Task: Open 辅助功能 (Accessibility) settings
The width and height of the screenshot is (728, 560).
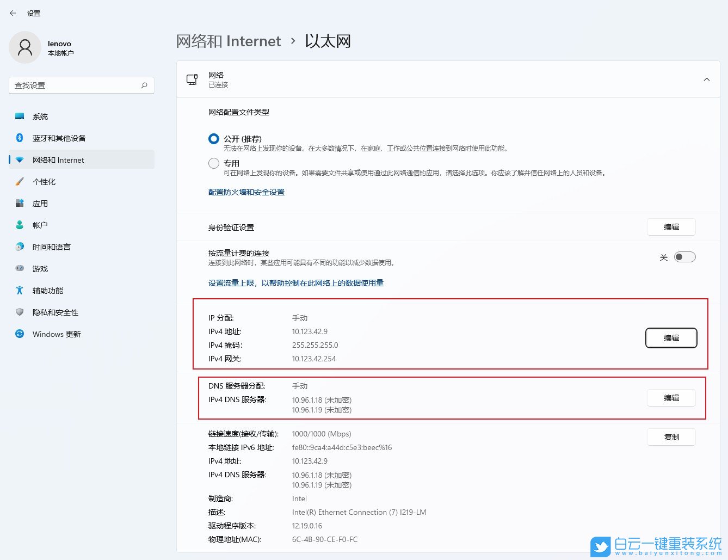Action: point(20,290)
